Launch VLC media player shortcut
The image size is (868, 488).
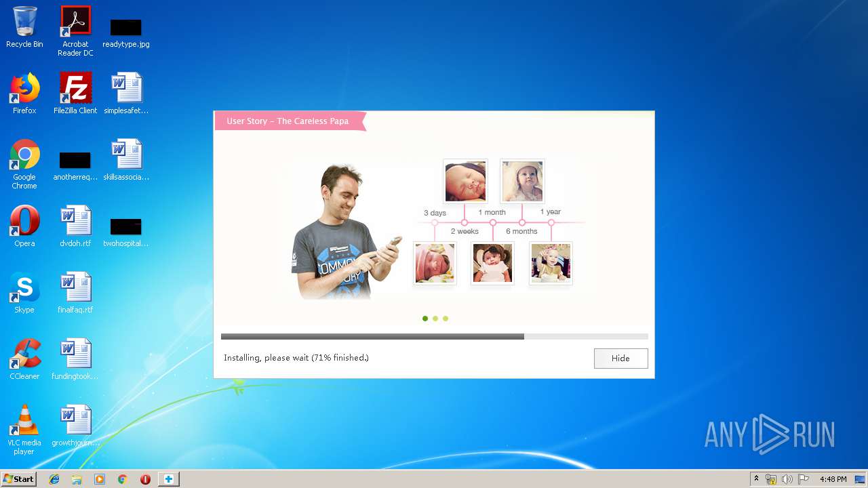point(24,430)
